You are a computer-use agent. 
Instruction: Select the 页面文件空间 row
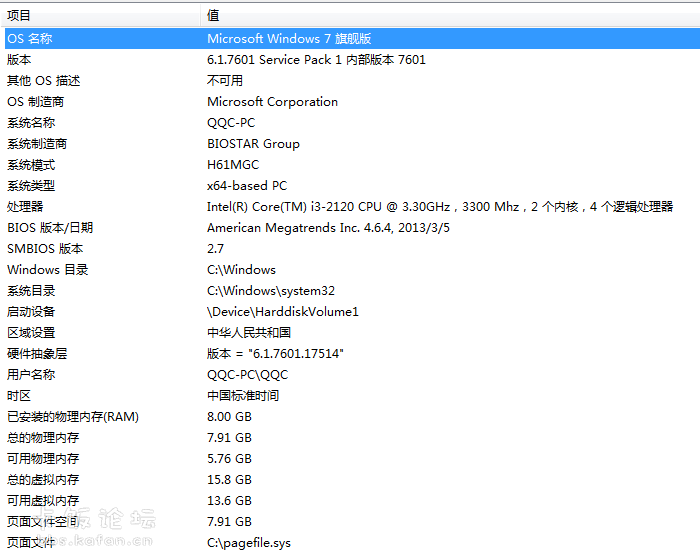point(352,521)
